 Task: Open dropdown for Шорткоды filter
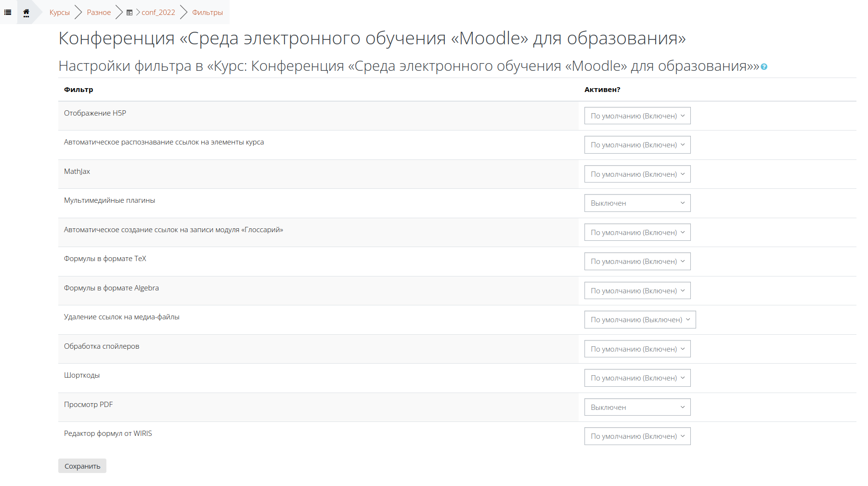click(637, 378)
